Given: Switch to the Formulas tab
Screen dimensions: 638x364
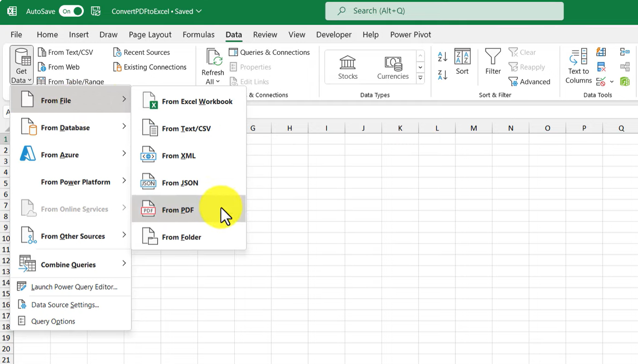Looking at the screenshot, I should [x=198, y=34].
